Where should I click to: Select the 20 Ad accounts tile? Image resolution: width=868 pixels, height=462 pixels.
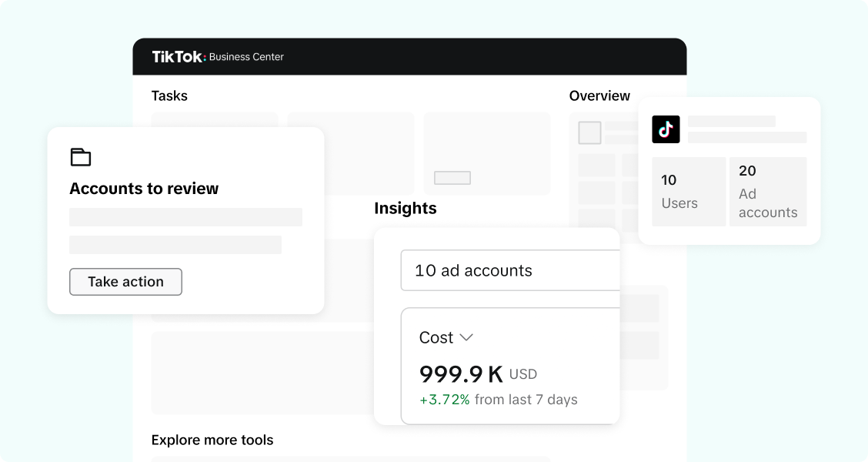tap(768, 192)
